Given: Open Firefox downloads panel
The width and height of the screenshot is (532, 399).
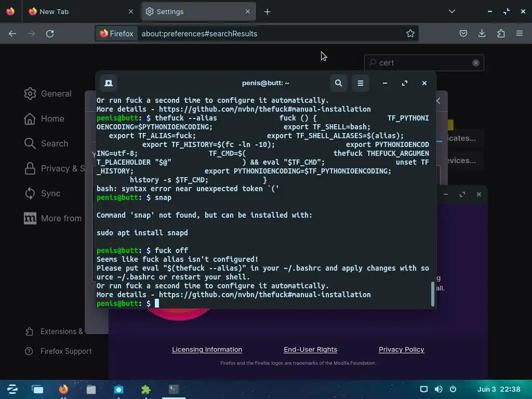Looking at the screenshot, I should [x=482, y=33].
